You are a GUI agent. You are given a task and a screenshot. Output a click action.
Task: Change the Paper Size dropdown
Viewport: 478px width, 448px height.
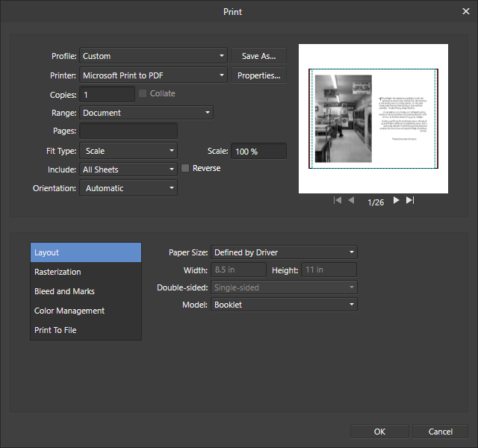[x=284, y=252]
